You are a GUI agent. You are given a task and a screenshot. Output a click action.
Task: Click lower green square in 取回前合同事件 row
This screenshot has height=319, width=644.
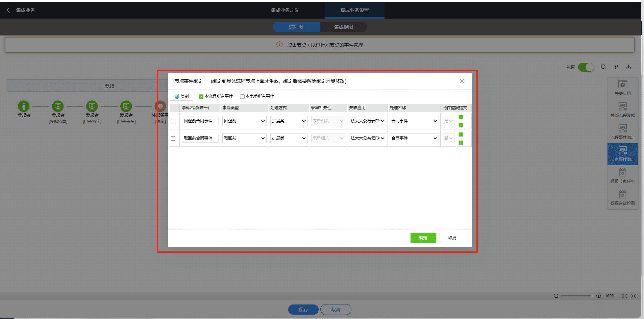(x=461, y=143)
